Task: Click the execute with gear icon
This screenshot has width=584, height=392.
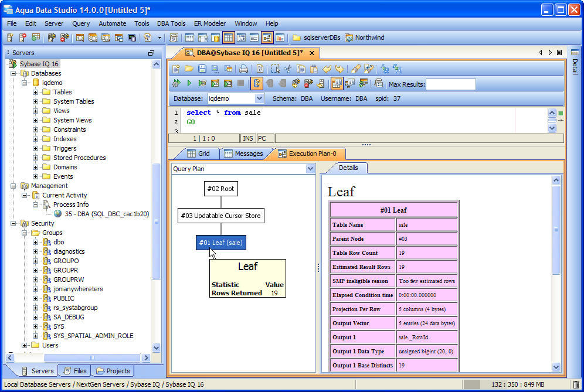Action: pyautogui.click(x=176, y=83)
